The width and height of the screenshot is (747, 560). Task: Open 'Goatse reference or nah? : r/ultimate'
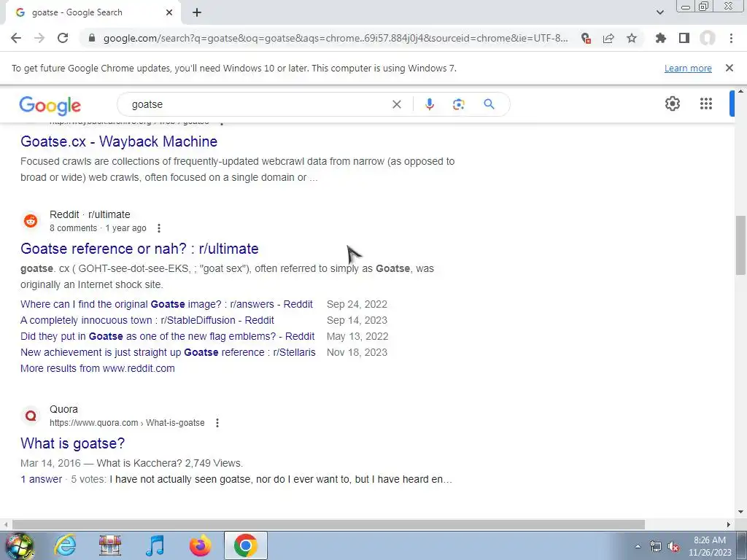[x=139, y=249]
